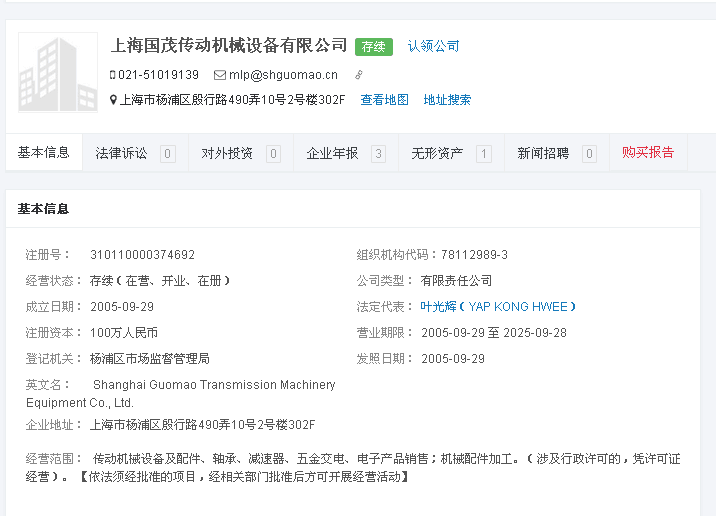
Task: Click the website link chain icon
Action: [359, 75]
